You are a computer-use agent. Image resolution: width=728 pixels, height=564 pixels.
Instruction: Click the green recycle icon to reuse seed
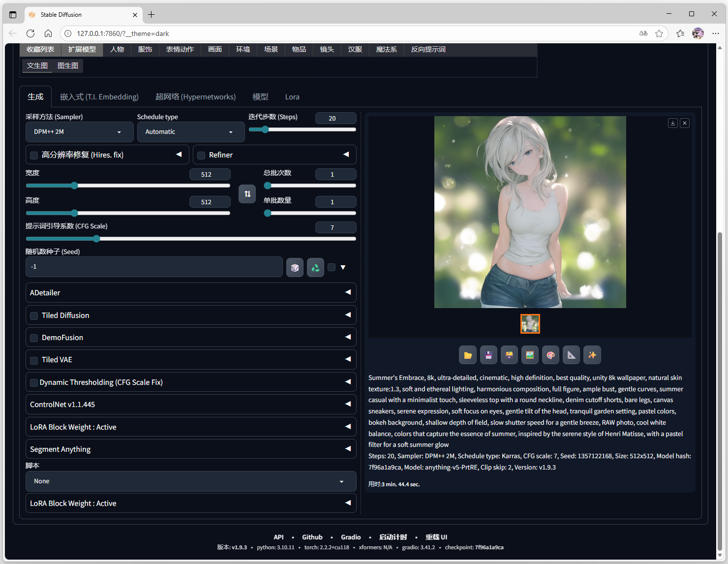click(x=315, y=267)
